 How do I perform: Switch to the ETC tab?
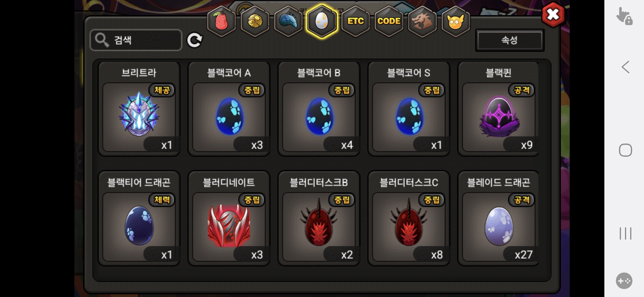click(355, 21)
